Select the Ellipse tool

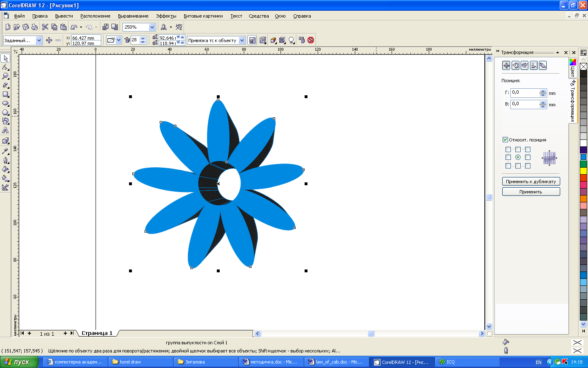click(5, 103)
